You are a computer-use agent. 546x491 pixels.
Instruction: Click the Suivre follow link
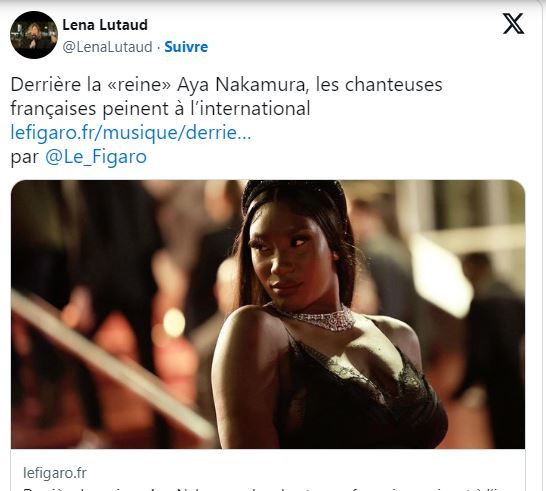tap(186, 47)
